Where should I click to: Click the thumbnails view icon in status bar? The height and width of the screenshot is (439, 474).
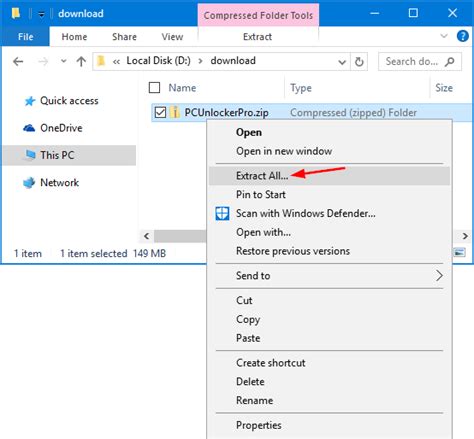click(x=459, y=253)
